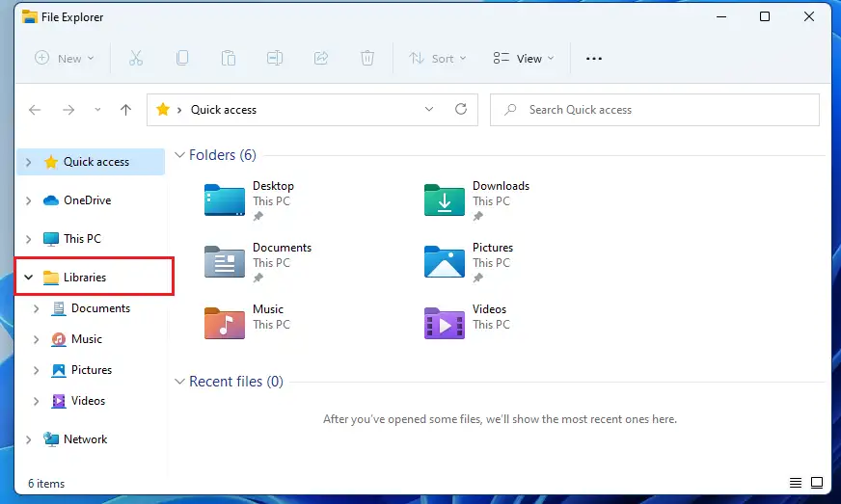Select the Documents folder icon in Folders

[x=224, y=262]
